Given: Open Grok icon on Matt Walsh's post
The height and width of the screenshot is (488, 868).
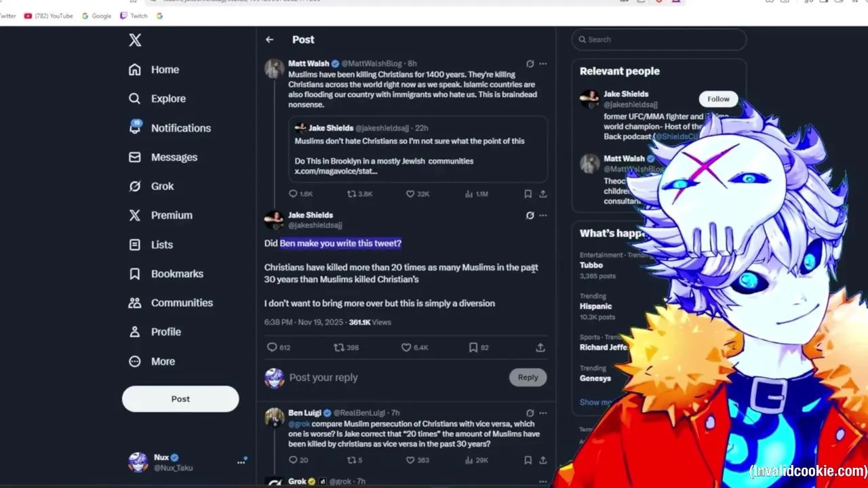Looking at the screenshot, I should (x=530, y=64).
